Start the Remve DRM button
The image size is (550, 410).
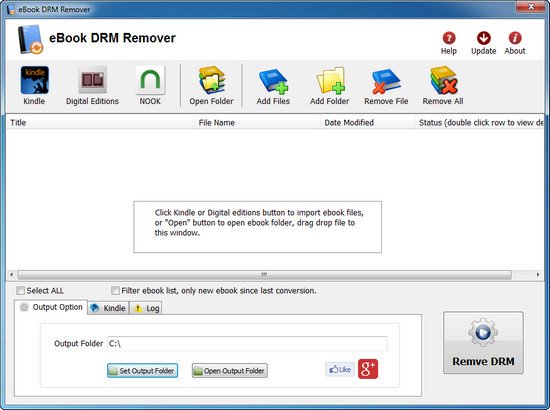click(x=483, y=343)
